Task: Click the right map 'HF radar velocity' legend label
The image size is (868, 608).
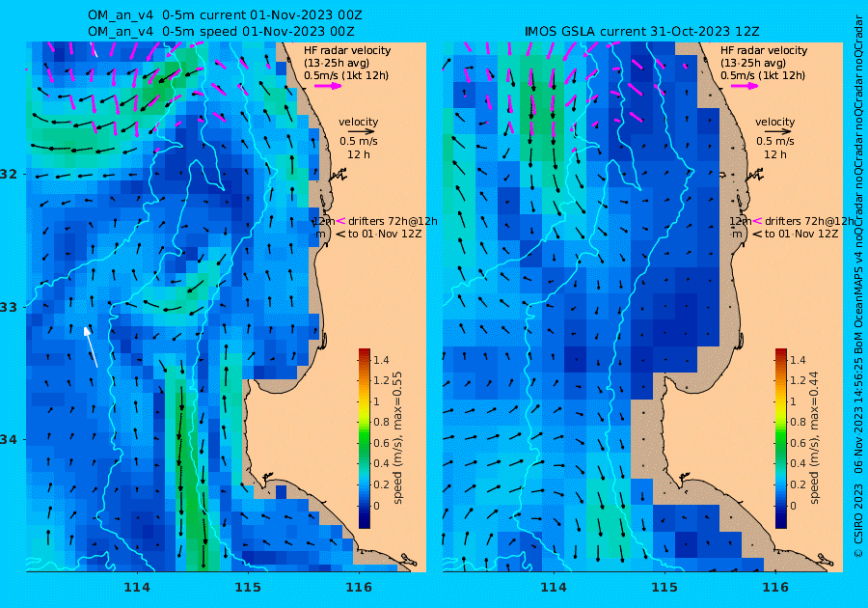Action: (764, 50)
